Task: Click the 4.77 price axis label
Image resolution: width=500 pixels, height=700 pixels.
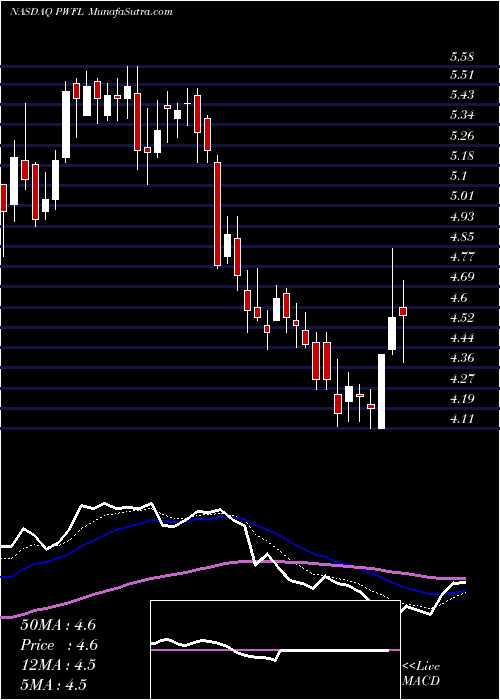Action: [x=462, y=256]
